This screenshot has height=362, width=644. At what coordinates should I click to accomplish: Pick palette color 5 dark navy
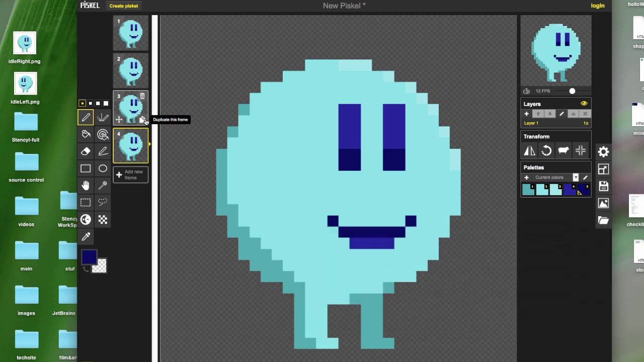[583, 190]
